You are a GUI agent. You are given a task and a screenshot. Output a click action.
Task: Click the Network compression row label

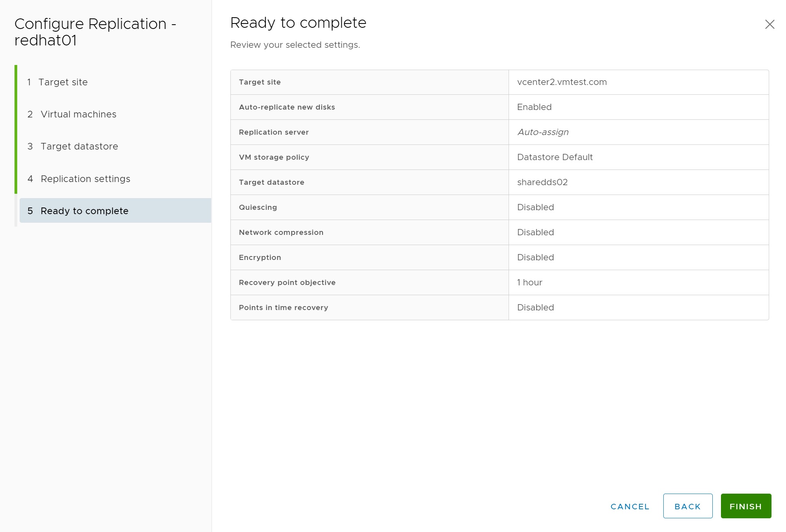281,233
